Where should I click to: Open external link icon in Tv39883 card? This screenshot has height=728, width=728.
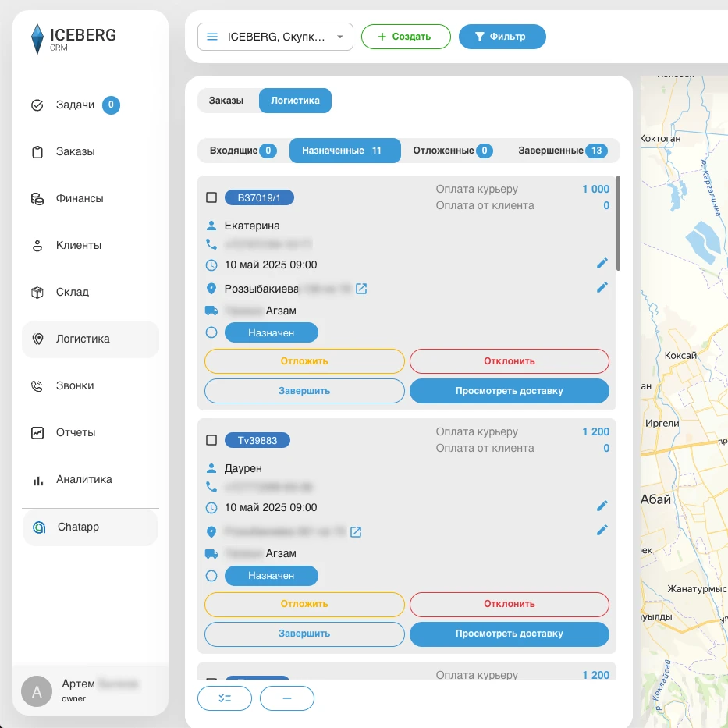pos(356,532)
